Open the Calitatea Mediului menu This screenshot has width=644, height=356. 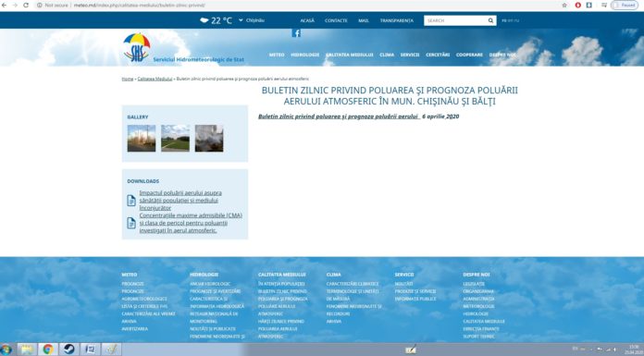coord(350,55)
